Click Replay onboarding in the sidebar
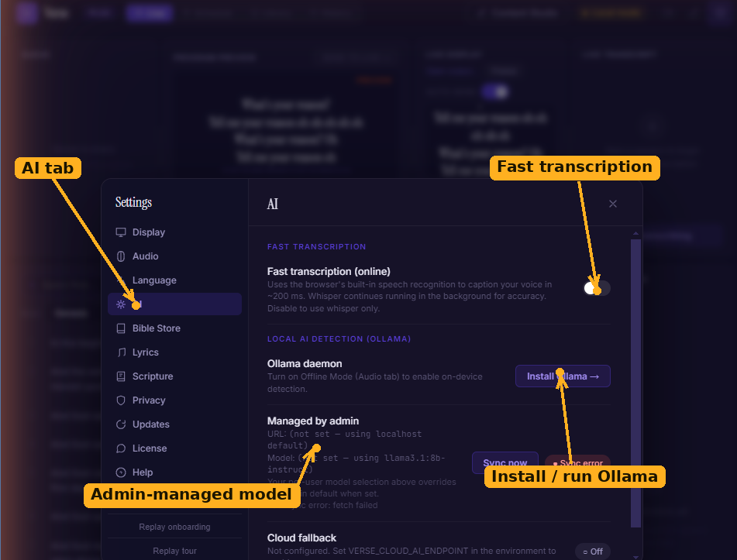 click(174, 527)
